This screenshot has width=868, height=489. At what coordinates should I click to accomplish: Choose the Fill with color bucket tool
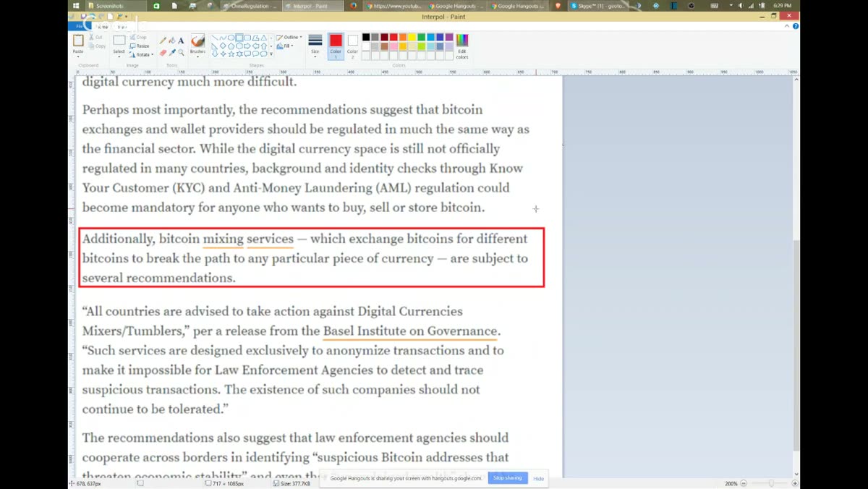[x=171, y=41]
